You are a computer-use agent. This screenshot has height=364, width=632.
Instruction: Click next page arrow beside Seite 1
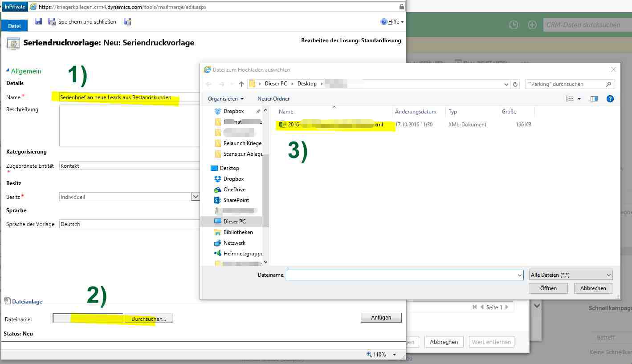coord(507,307)
